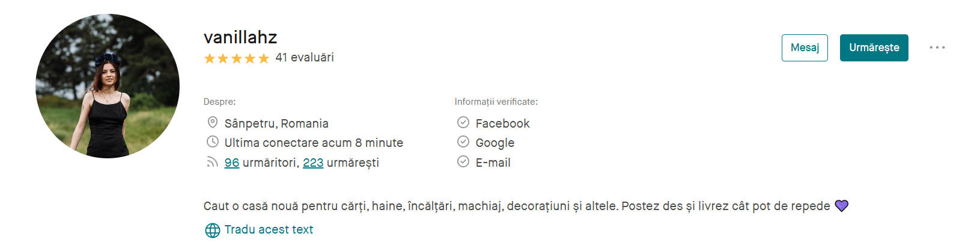Click the Google verified checkmark icon
Viewport: 980px width, 251px height.
pos(463,142)
